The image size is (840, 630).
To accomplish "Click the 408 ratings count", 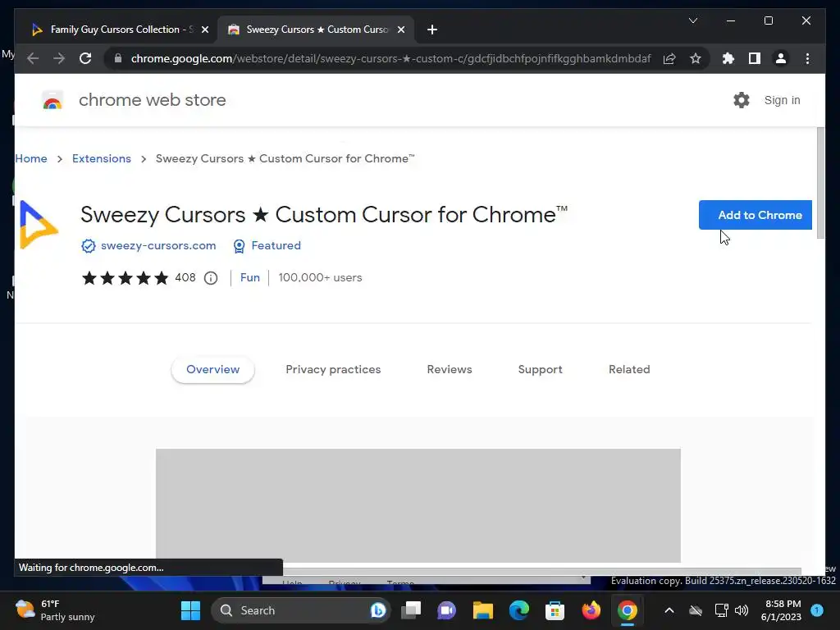I will pos(185,277).
